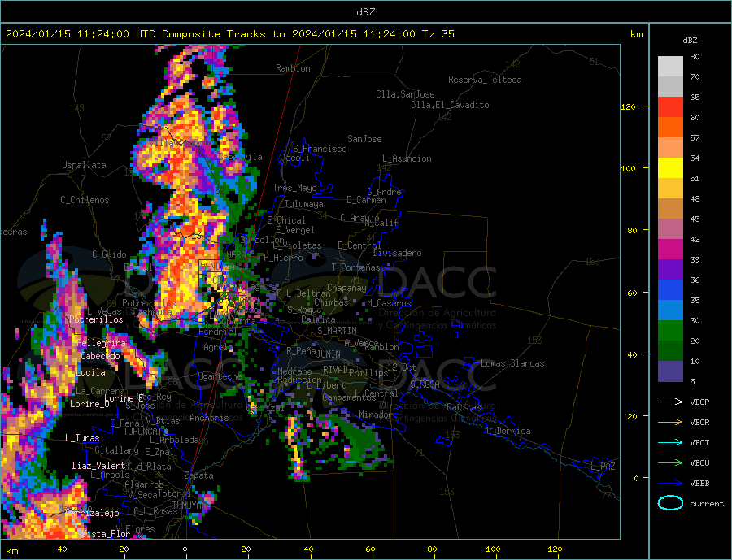
Task: Click the 'VBBB' legend label
Action: click(x=699, y=483)
